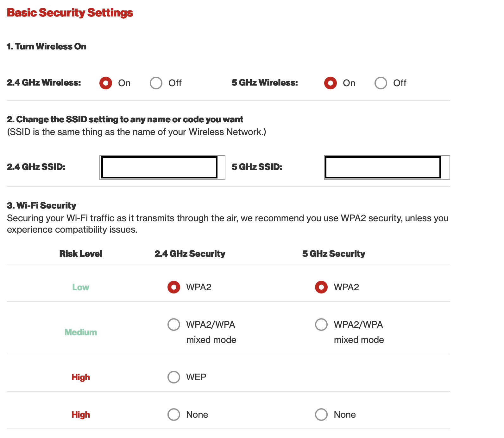Click the 2.4 GHz Security column header
This screenshot has height=438, width=504.
click(x=190, y=254)
